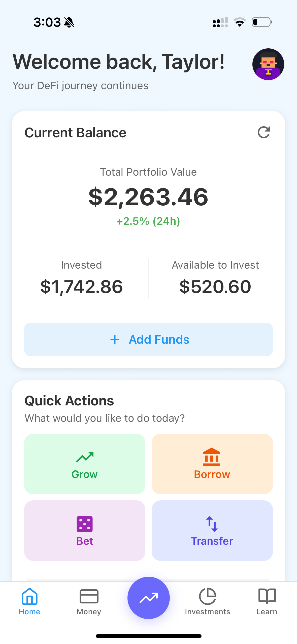The height and width of the screenshot is (644, 297).
Task: Tap the Wi-Fi status icon
Action: 240,22
